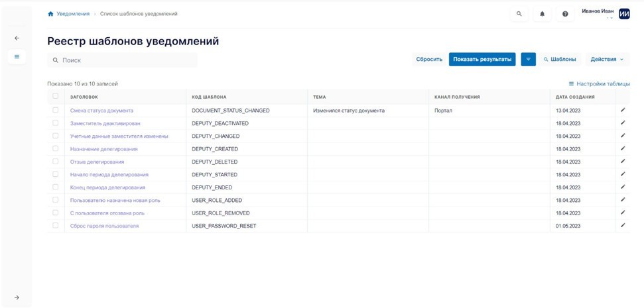Screen dimensions: 644x308
Task: Check the Смена статуса документа row checkbox
Action: pyautogui.click(x=56, y=110)
